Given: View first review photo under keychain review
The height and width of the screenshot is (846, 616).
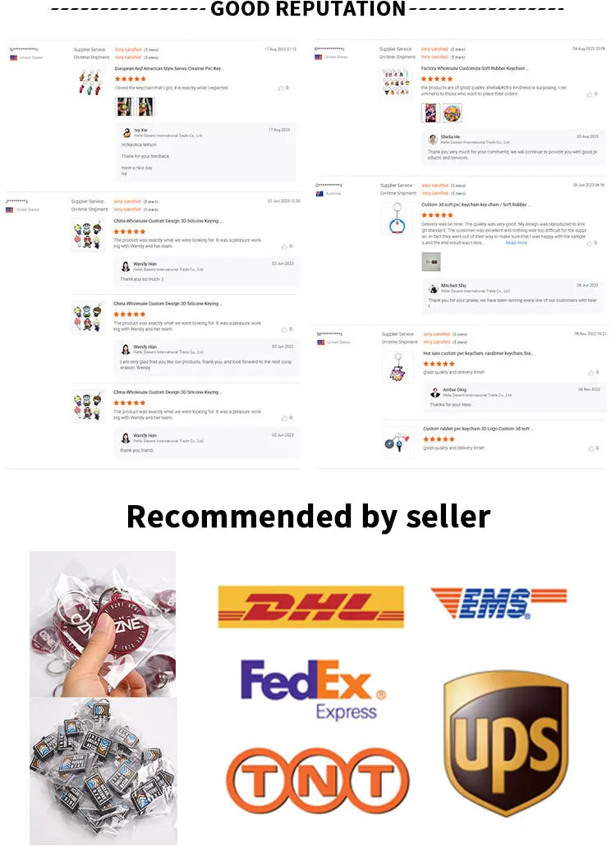Looking at the screenshot, I should pyautogui.click(x=124, y=106).
